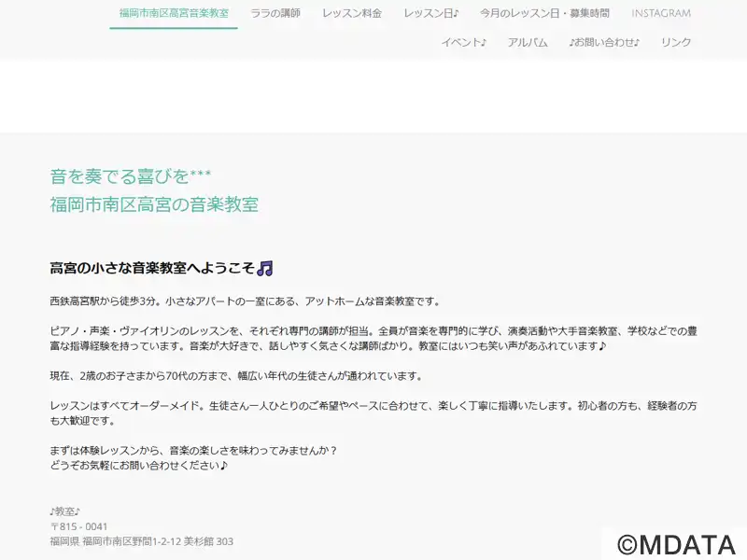
Task: Open the レッスン日♪ menu item
Action: [x=431, y=13]
